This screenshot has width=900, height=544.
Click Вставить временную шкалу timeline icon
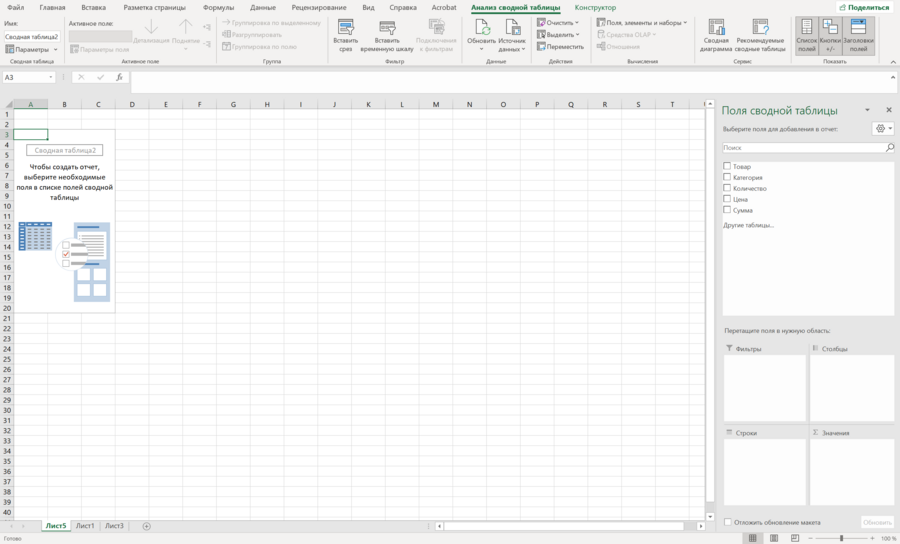pos(387,27)
